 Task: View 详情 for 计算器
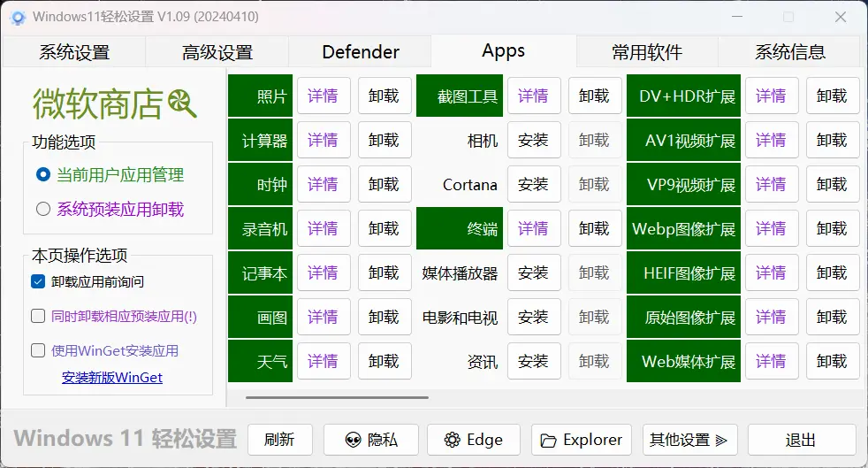[x=324, y=140]
